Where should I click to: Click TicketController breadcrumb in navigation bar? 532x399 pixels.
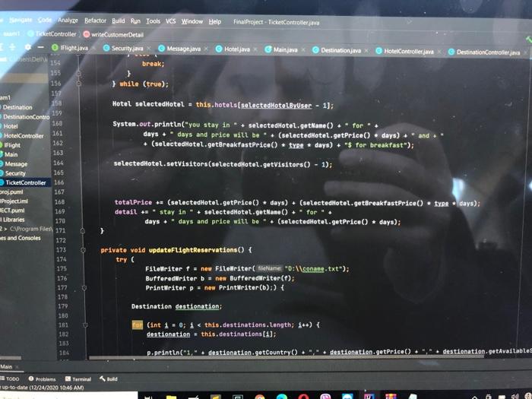click(x=52, y=34)
